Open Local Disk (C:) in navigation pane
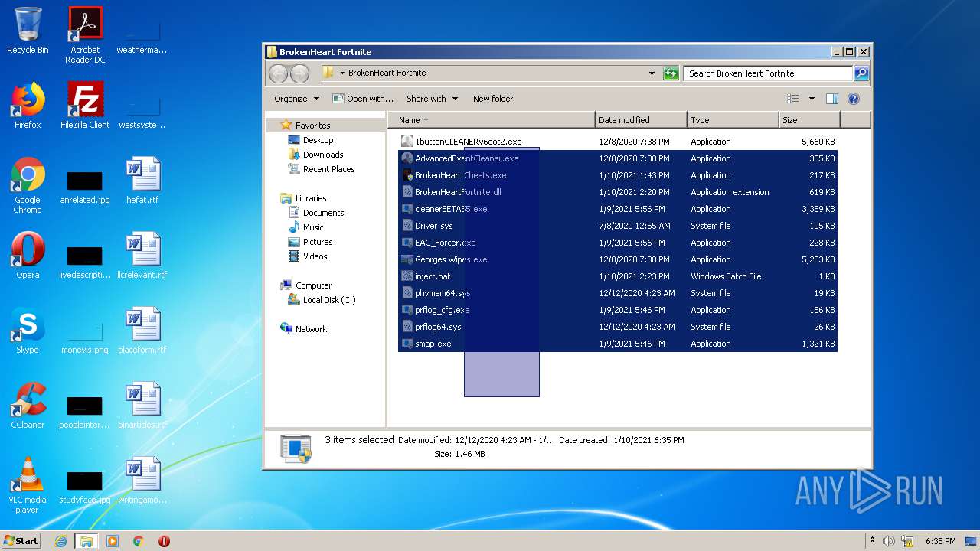The image size is (980, 551). pyautogui.click(x=322, y=300)
